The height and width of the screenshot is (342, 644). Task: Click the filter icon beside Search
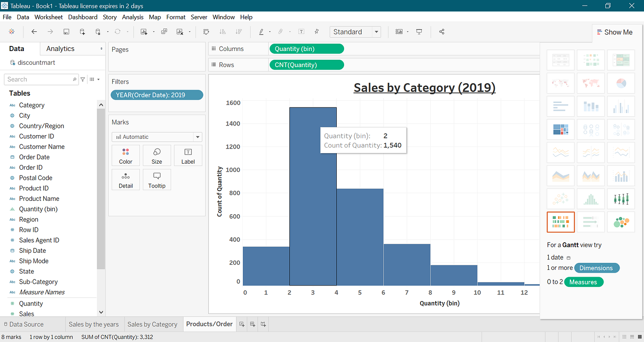[x=83, y=80]
